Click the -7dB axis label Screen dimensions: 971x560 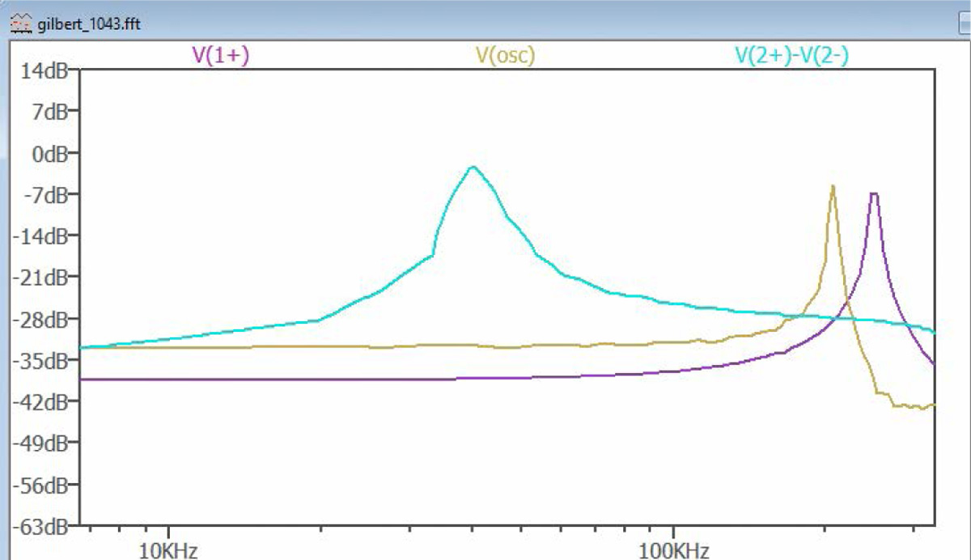(44, 194)
